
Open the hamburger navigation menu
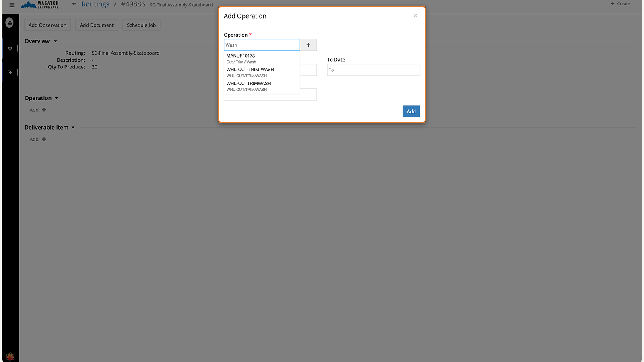[x=12, y=5]
